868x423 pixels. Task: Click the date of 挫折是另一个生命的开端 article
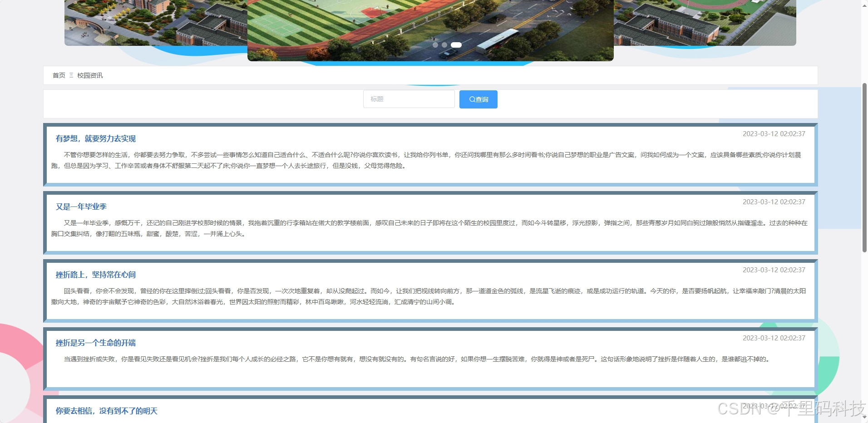[x=774, y=338]
